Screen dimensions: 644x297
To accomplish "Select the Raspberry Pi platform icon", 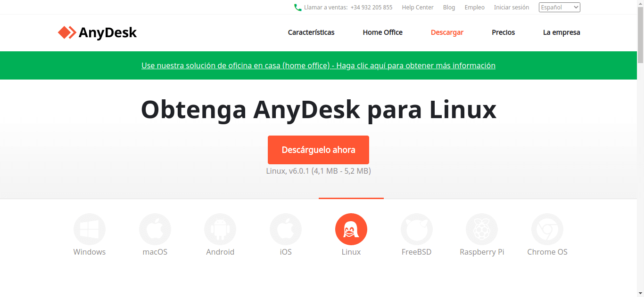I will coord(482,229).
